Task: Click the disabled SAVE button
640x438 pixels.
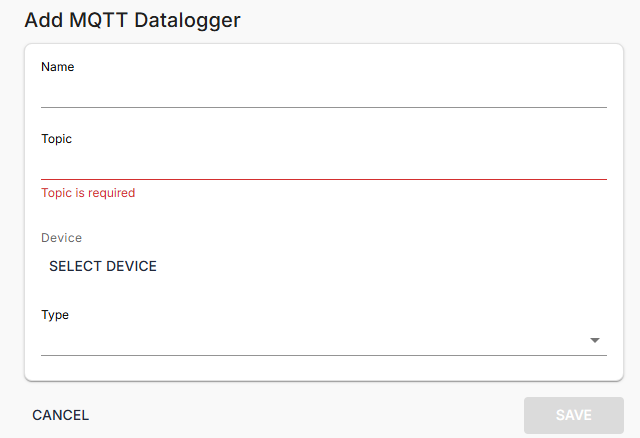Action: click(x=573, y=415)
